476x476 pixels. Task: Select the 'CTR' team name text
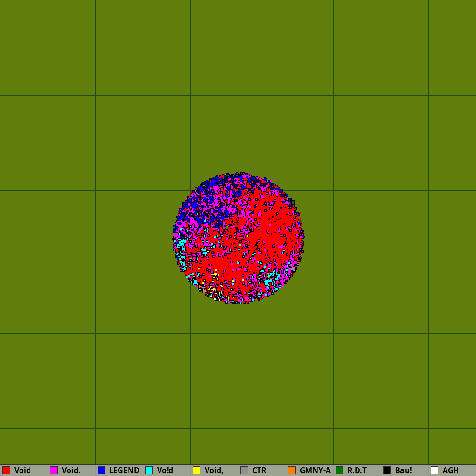pyautogui.click(x=259, y=470)
